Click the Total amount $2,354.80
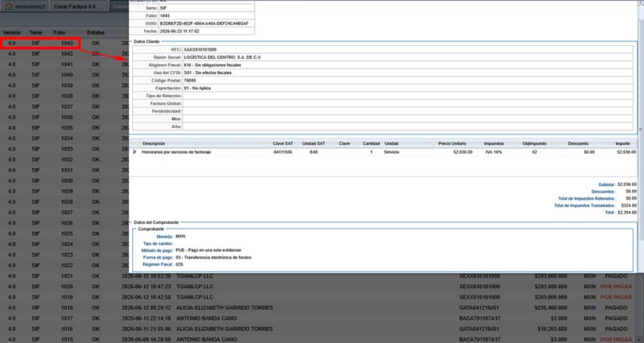Screen dimensions: 644x343 coord(627,213)
